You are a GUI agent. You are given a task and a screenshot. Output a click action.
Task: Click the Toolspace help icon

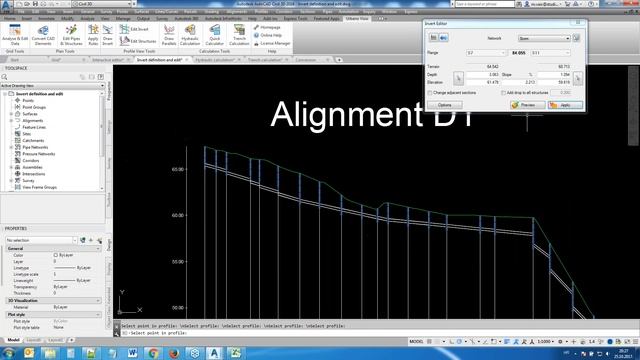[101, 77]
